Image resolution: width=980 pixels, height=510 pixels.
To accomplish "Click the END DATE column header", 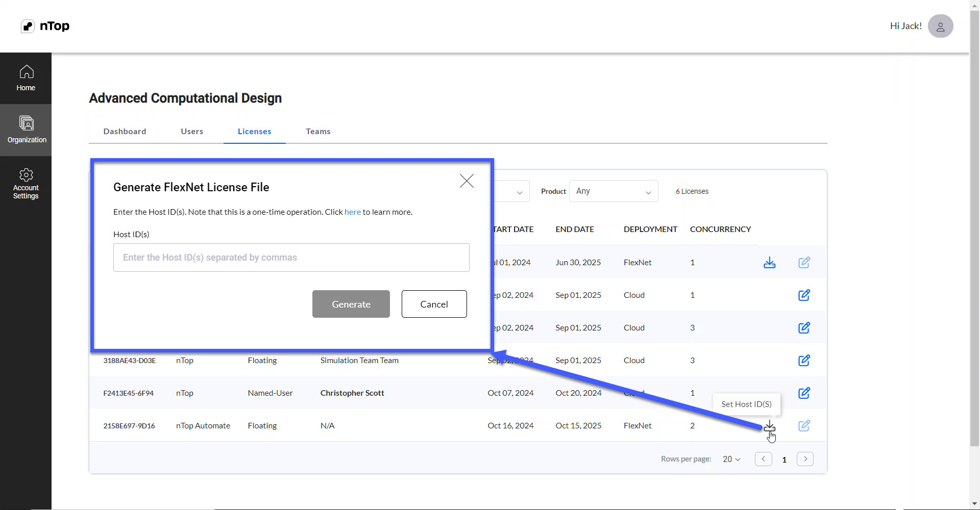I will (x=575, y=229).
